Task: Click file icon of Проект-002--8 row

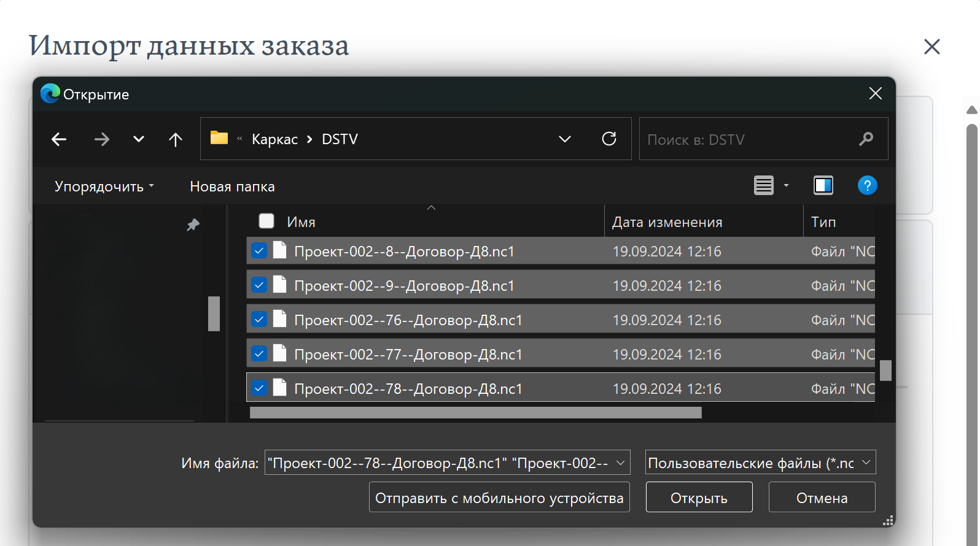Action: point(280,250)
